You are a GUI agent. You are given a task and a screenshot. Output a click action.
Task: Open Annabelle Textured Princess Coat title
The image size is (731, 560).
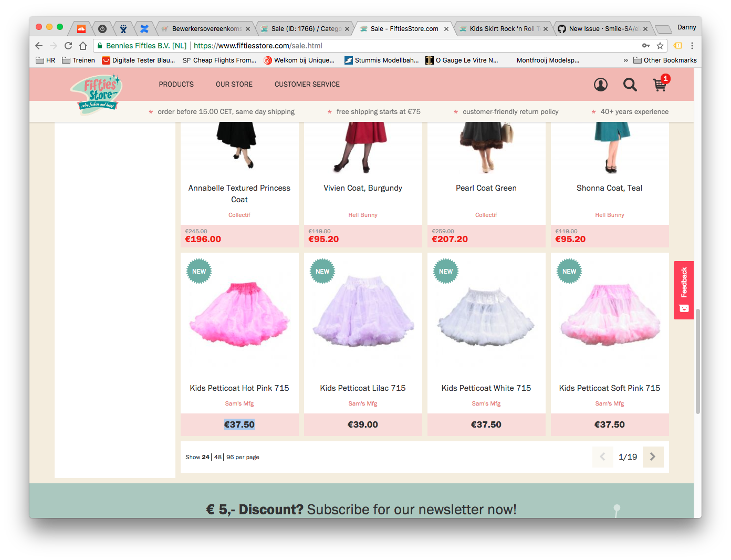point(239,194)
